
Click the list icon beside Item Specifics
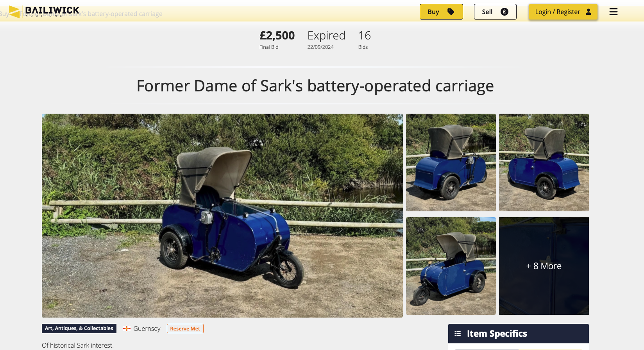pyautogui.click(x=458, y=334)
